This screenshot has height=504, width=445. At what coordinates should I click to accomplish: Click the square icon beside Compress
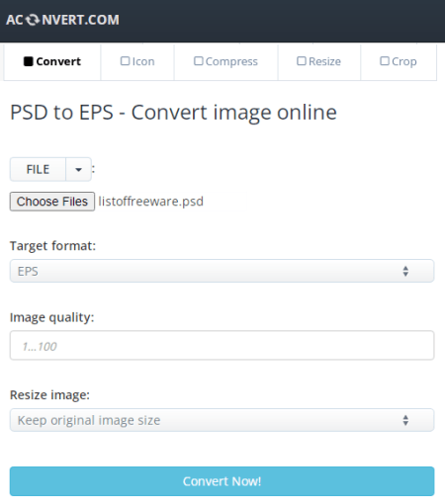click(199, 61)
